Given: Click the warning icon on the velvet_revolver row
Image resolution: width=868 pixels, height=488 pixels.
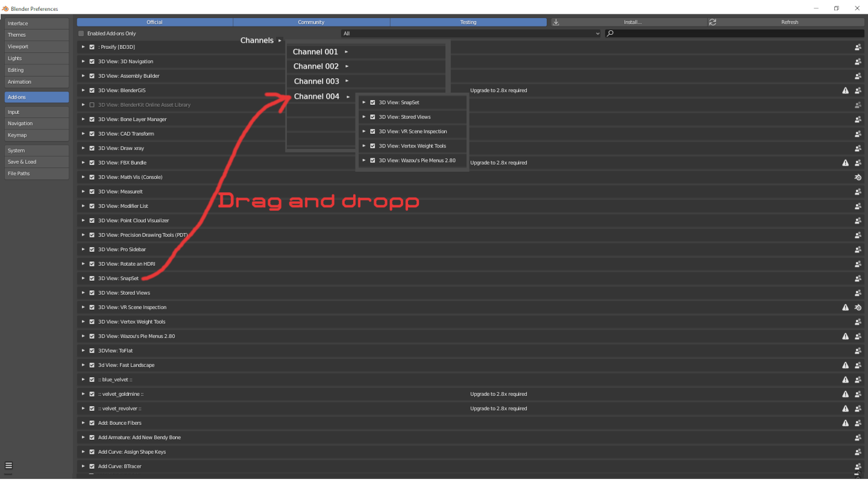Looking at the screenshot, I should point(846,408).
